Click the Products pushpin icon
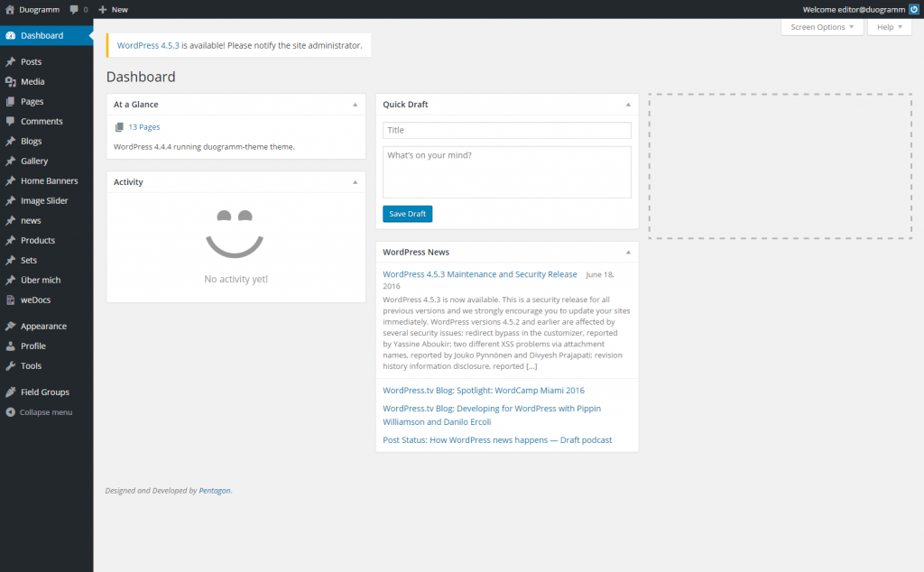 (10, 240)
